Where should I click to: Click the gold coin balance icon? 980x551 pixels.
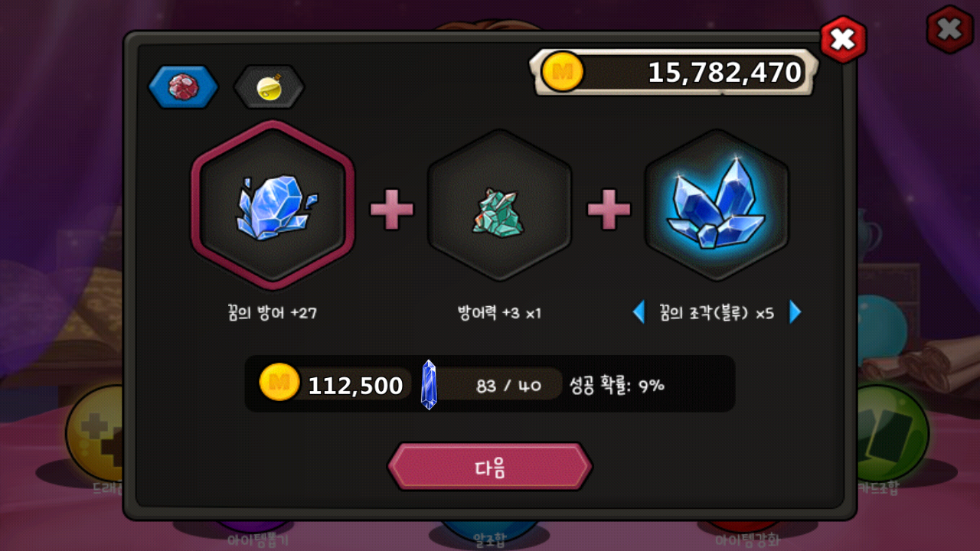563,73
